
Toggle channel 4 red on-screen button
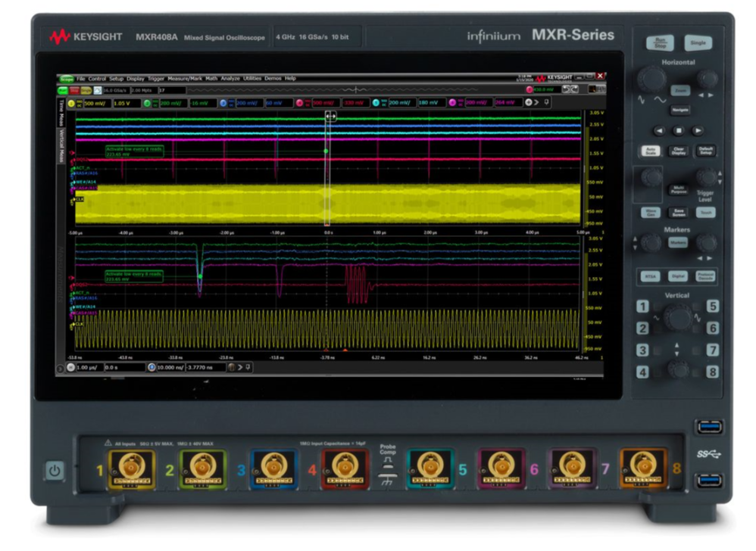point(299,103)
